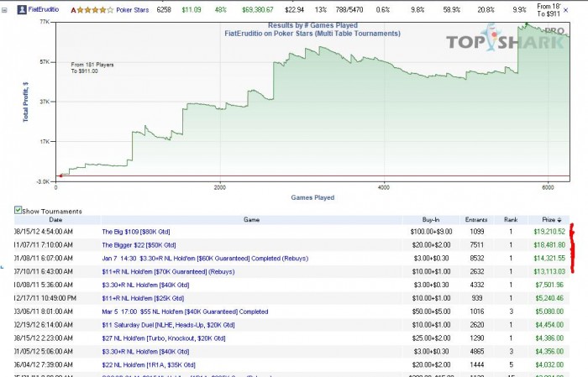This screenshot has width=588, height=377.
Task: Select the $5,240.46 prize cell
Action: [549, 298]
